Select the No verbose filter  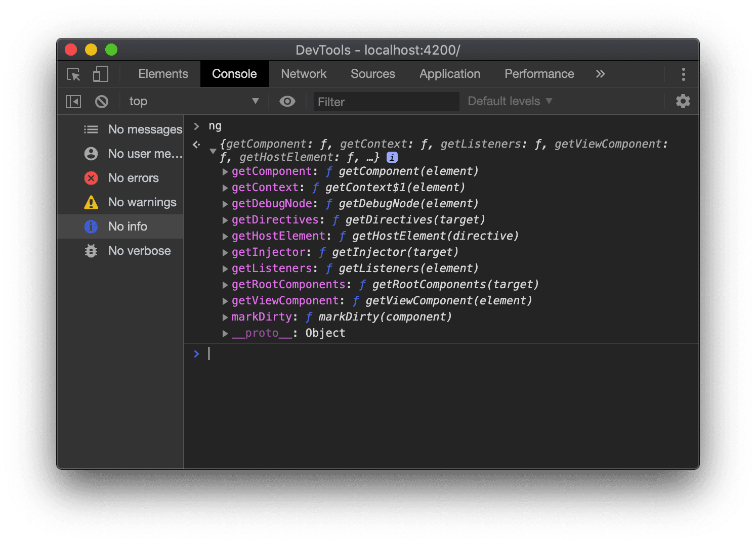[120, 251]
